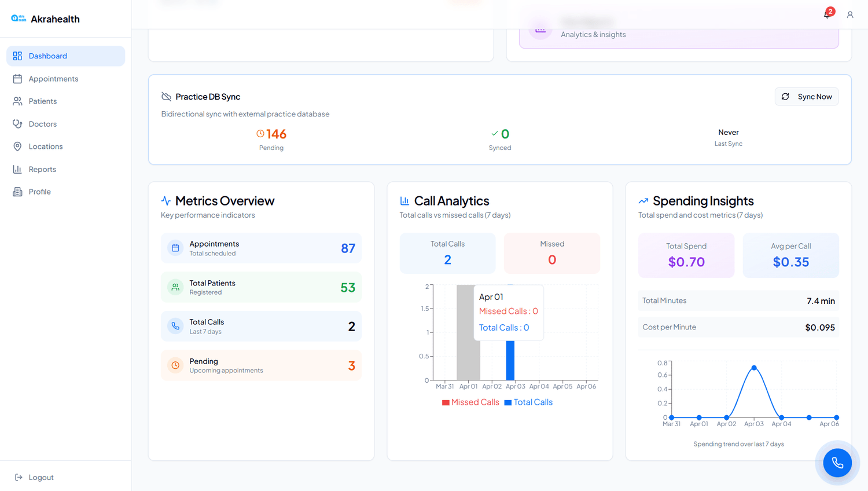Click the Call Analytics bar chart icon
Screen dimensions: 868x491
[404, 201]
